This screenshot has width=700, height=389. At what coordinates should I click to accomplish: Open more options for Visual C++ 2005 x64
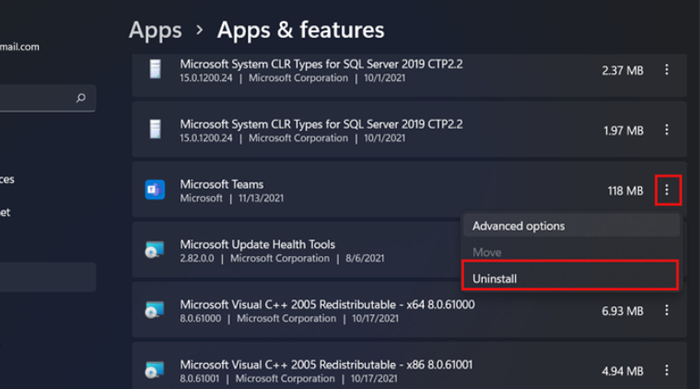click(x=667, y=310)
